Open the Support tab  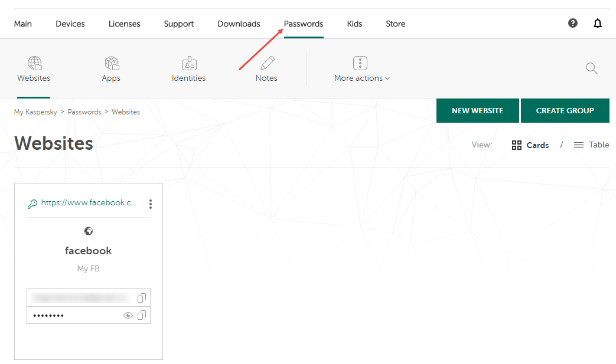coord(179,24)
